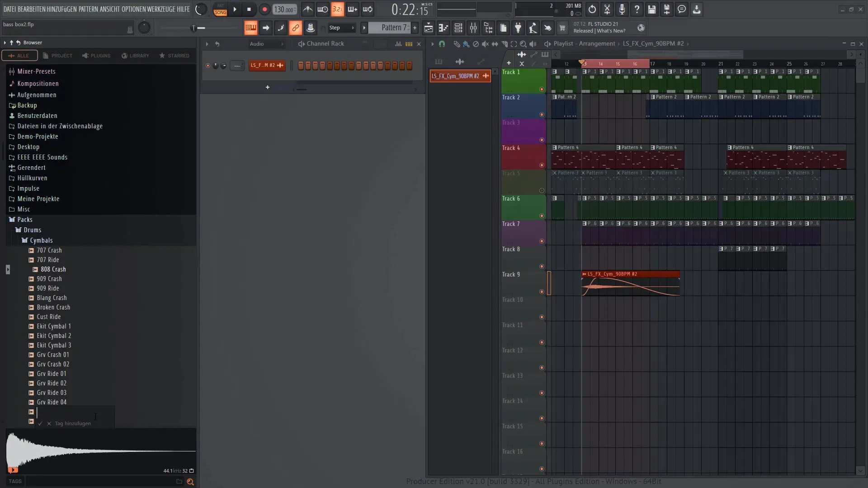Select the Playlist zoom magnifier tool
Viewport: 868px width, 488px height.
point(523,44)
